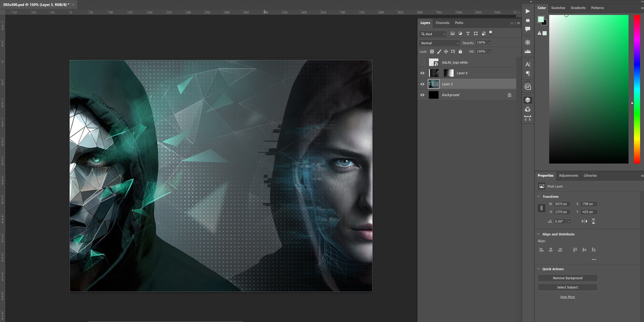Filter layers by type (T) icon
The height and width of the screenshot is (322, 644).
point(468,33)
